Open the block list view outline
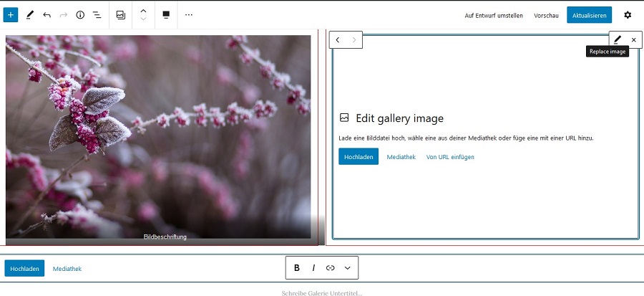The width and height of the screenshot is (644, 296). pyautogui.click(x=97, y=15)
